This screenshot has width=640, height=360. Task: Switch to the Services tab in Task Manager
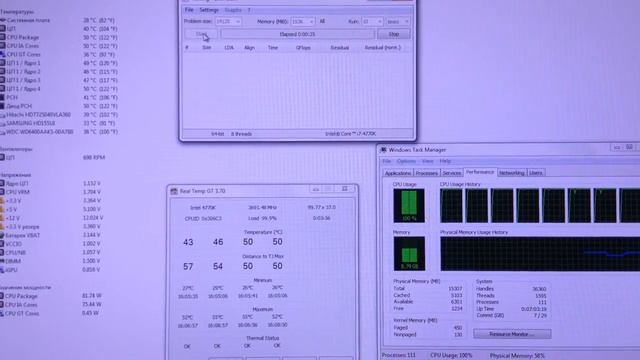point(451,173)
